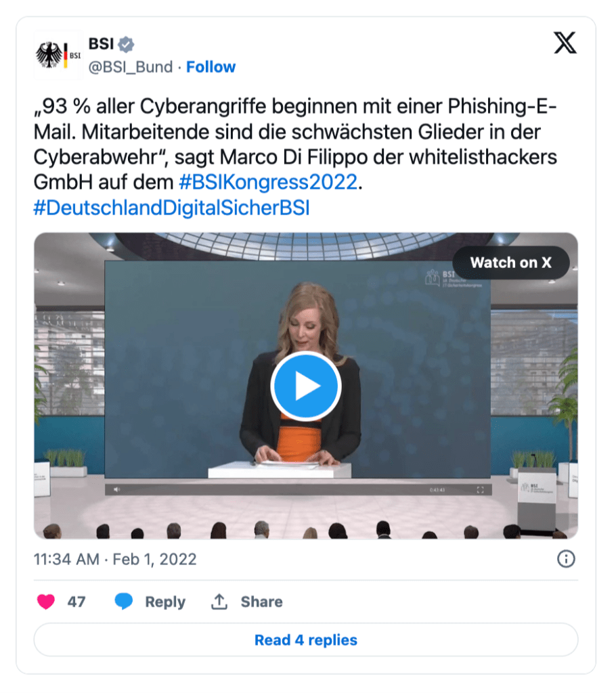Toggle mute via video speaker icon
The width and height of the screenshot is (616, 693).
coord(116,490)
